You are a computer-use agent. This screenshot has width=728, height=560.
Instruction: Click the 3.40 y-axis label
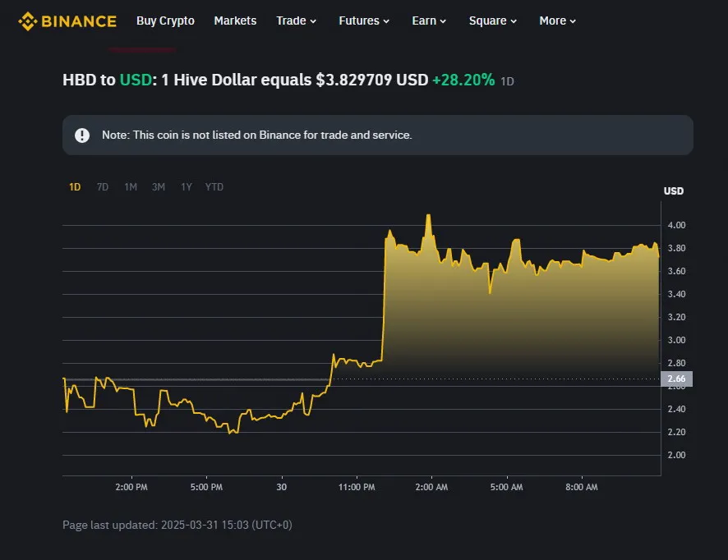[676, 294]
